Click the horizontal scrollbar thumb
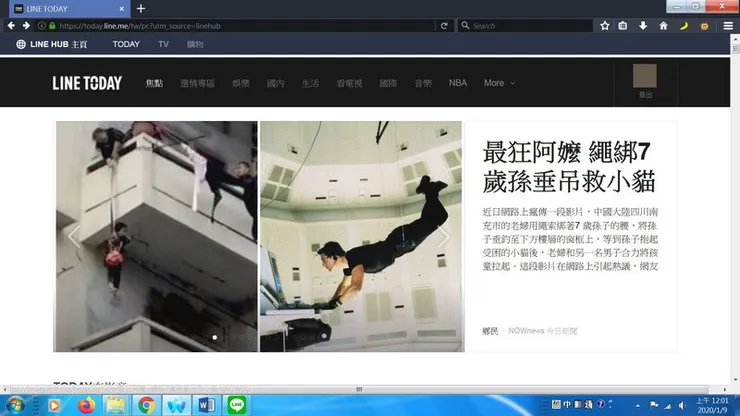This screenshot has width=740, height=416. (x=359, y=389)
